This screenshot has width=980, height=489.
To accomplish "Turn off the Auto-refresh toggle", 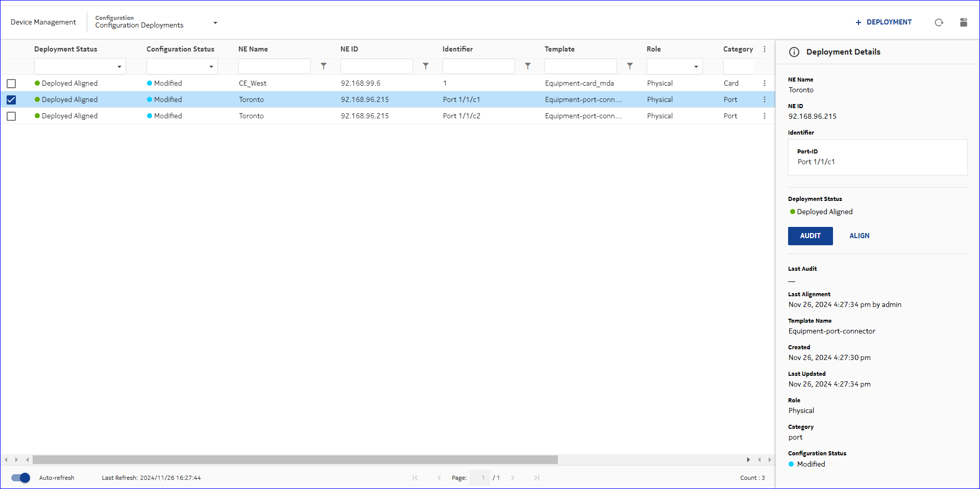I will coord(21,478).
